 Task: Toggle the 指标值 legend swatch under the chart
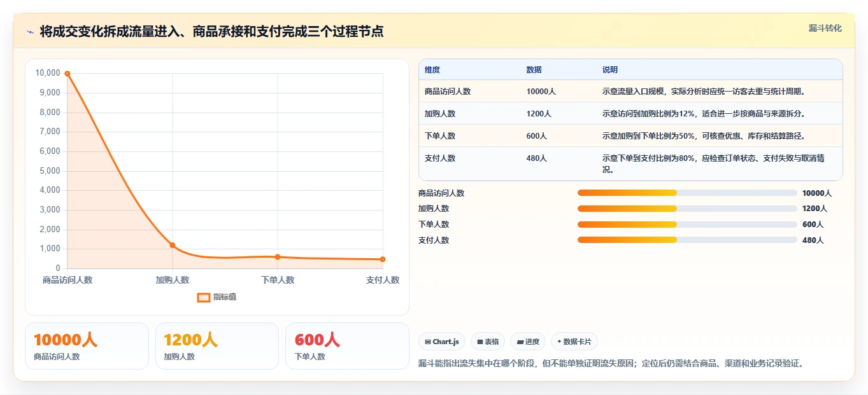[204, 297]
